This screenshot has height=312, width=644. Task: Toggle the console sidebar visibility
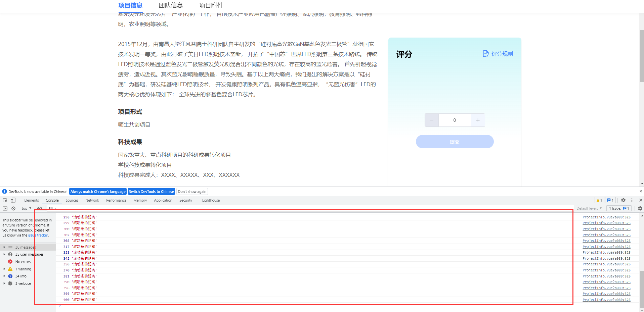point(5,208)
